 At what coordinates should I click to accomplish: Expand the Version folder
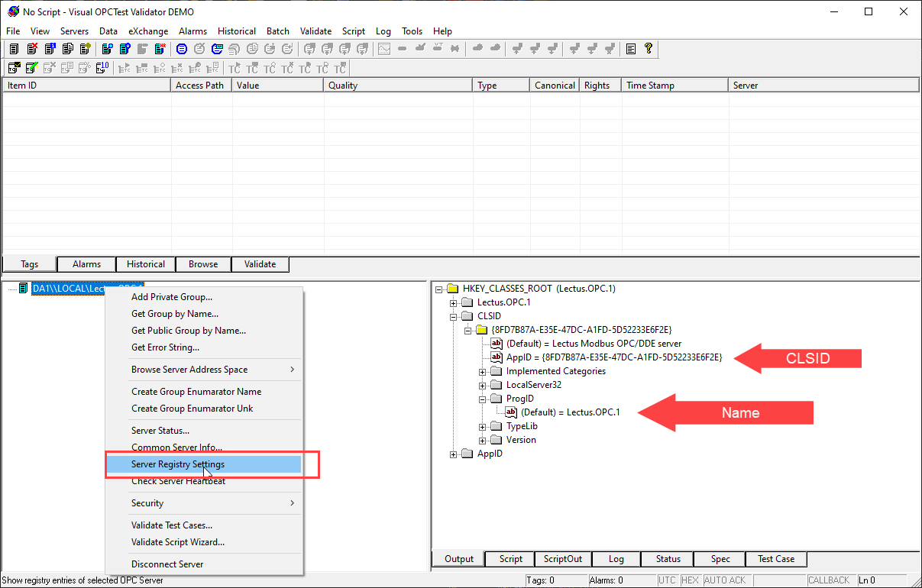(483, 440)
